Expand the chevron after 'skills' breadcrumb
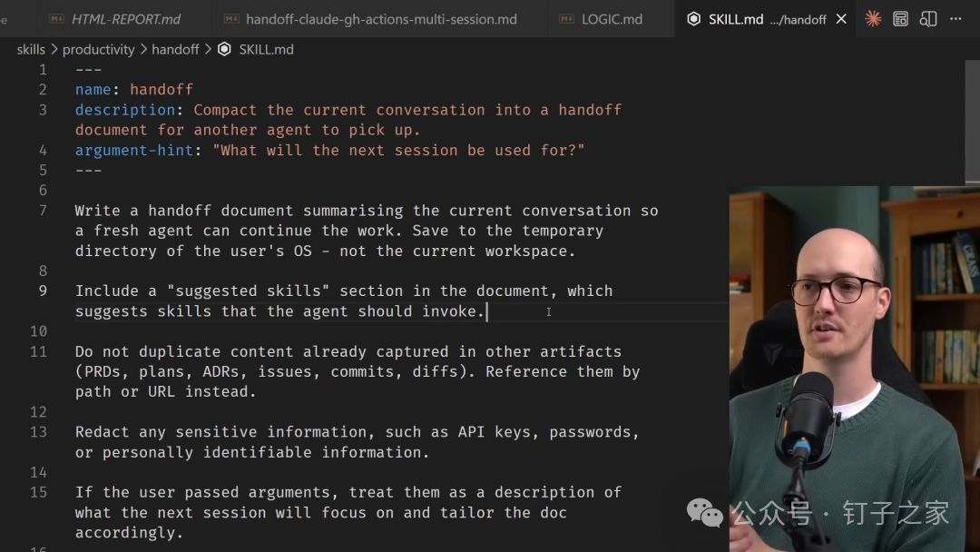 click(x=54, y=49)
